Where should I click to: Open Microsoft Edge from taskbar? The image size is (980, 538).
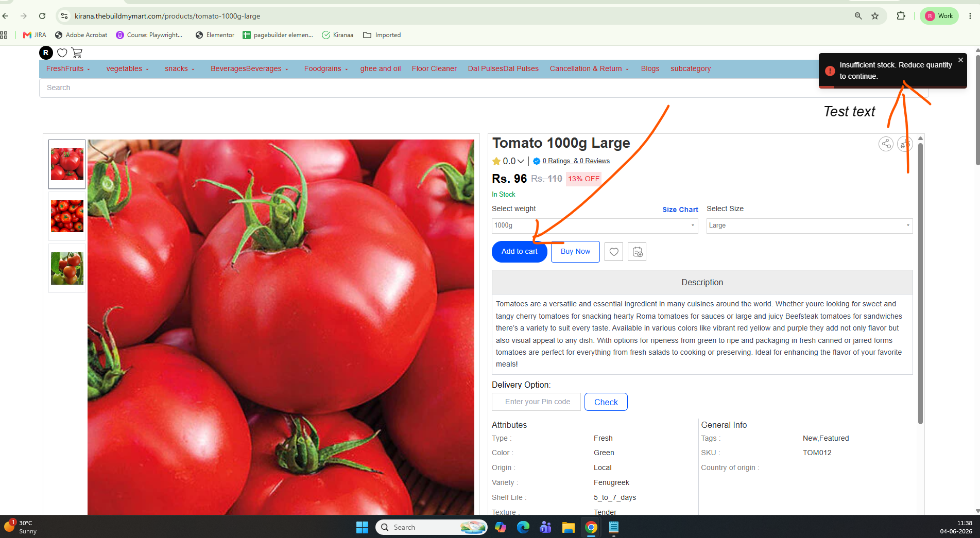523,527
